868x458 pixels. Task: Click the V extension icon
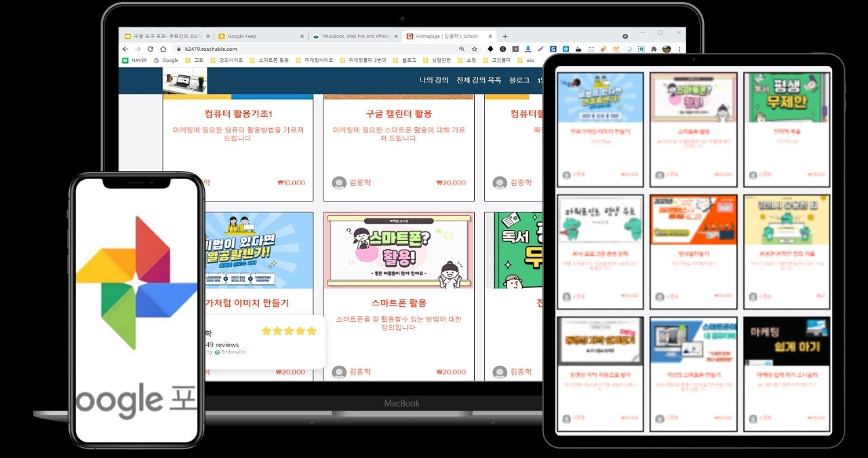(x=515, y=49)
